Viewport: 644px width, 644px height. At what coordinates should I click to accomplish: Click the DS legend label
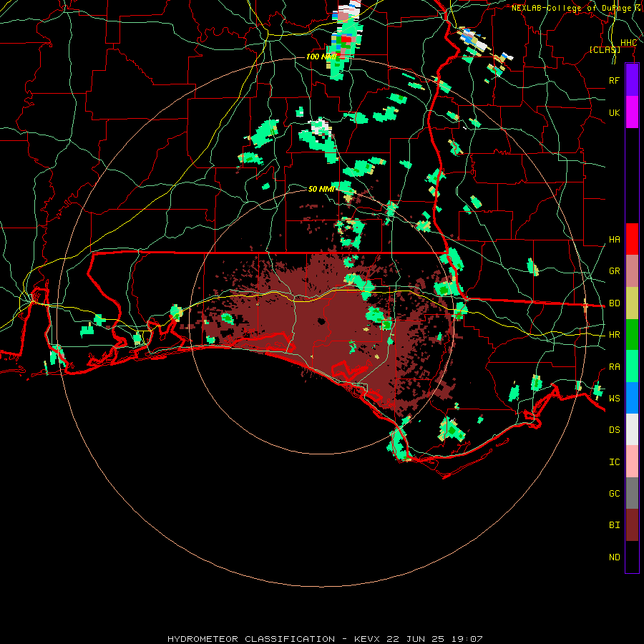[x=615, y=430]
